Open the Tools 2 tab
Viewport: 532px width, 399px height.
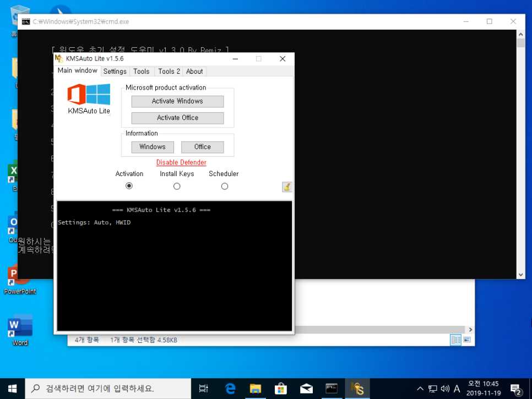pyautogui.click(x=169, y=72)
